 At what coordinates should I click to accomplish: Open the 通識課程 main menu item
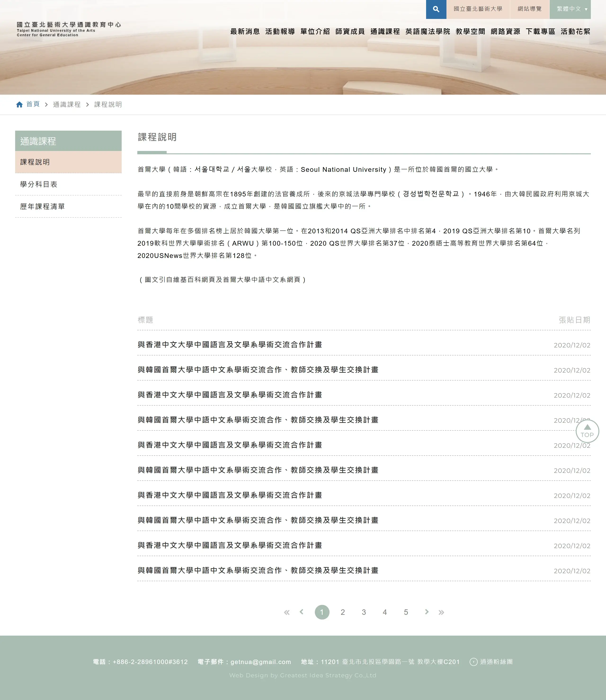click(385, 31)
